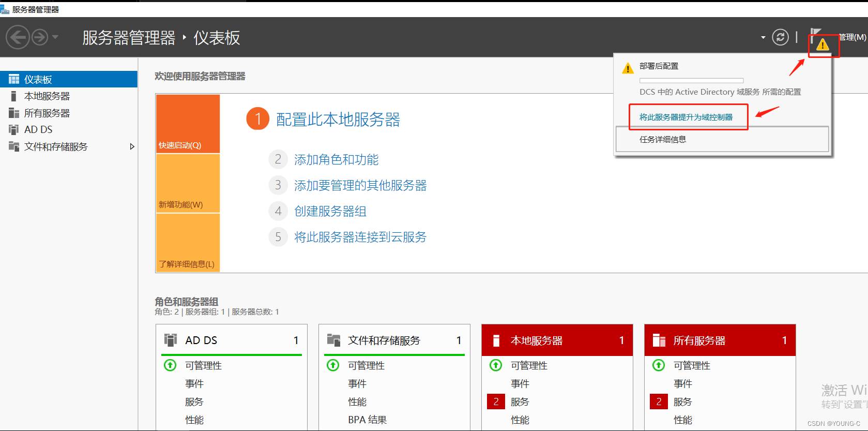Click 将此服务器提升为域控制器 link

tap(686, 117)
